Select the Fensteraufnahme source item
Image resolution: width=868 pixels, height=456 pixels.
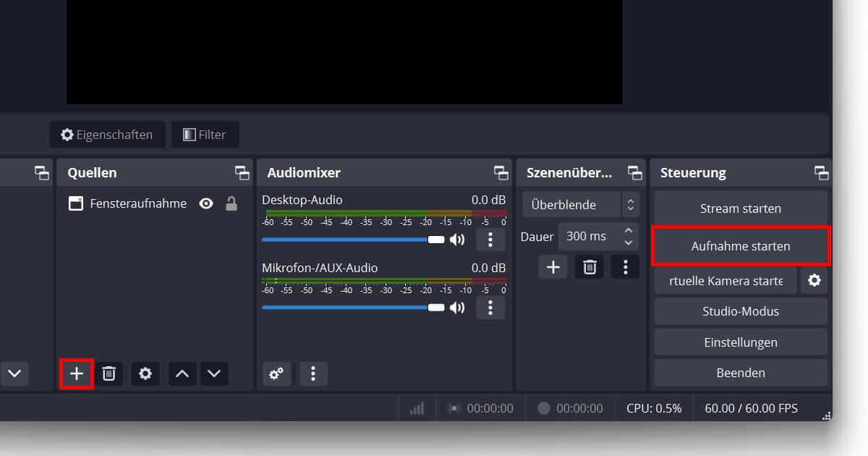point(137,204)
